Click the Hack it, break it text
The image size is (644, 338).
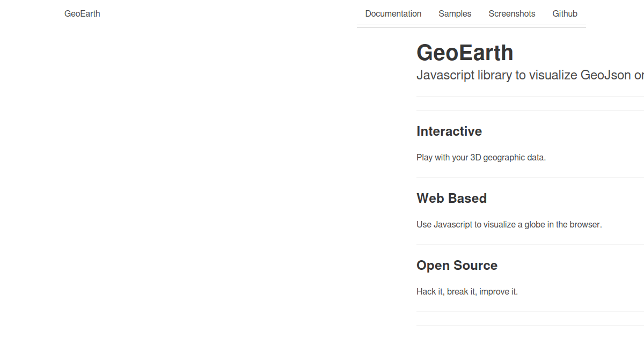tap(467, 291)
